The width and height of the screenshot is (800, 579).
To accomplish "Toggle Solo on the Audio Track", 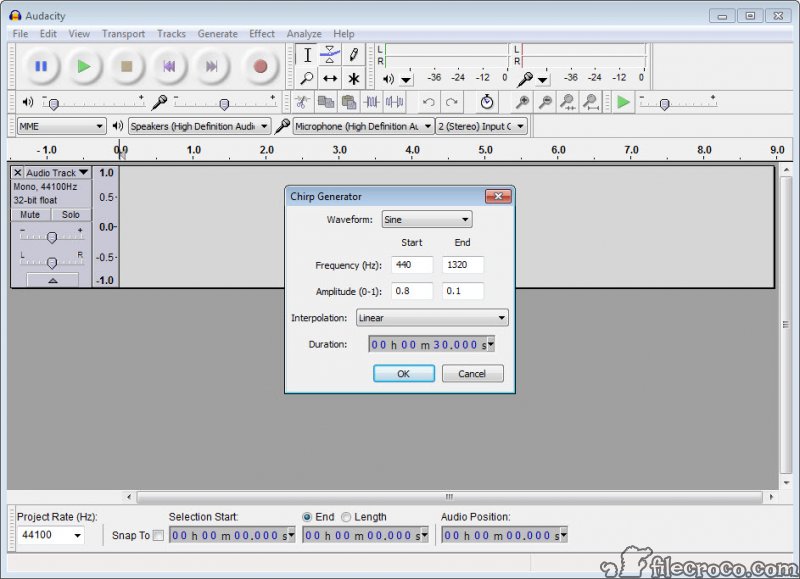I will [71, 215].
